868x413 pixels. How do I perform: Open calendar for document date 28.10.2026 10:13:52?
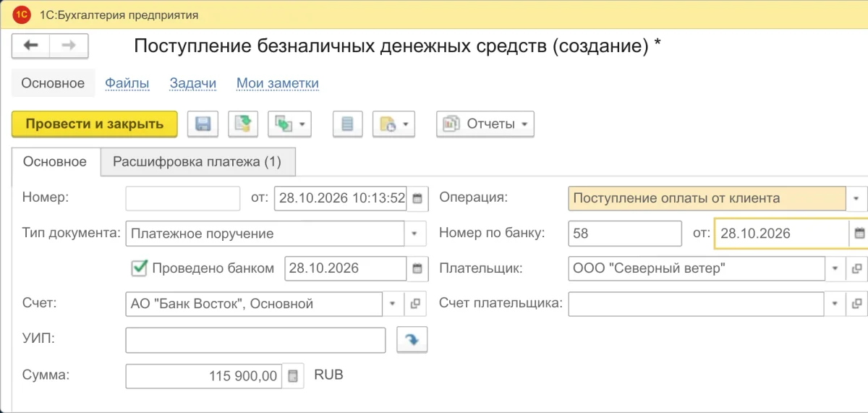pyautogui.click(x=417, y=197)
